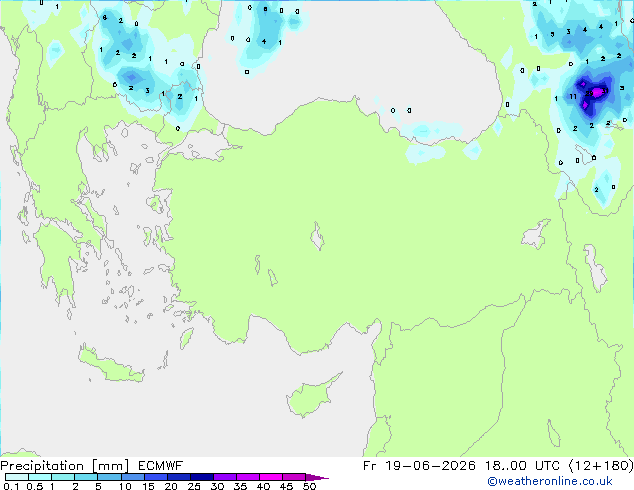Click the "25" legend scale label
The height and width of the screenshot is (490, 634).
click(x=194, y=486)
